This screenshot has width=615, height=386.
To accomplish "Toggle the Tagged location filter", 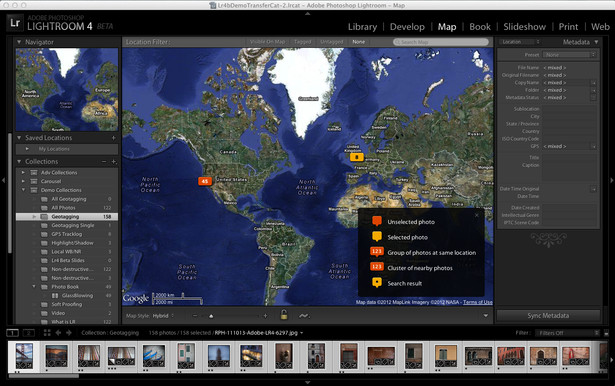I will 302,42.
